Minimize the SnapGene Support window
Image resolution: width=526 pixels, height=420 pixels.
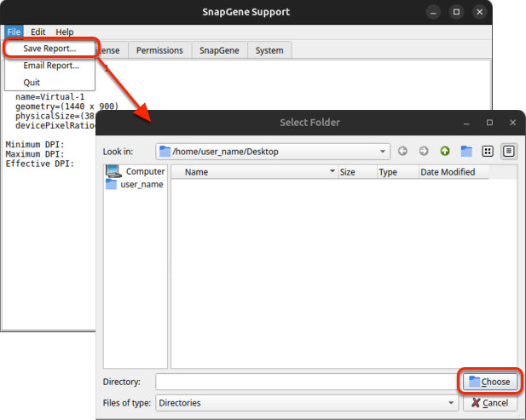433,12
